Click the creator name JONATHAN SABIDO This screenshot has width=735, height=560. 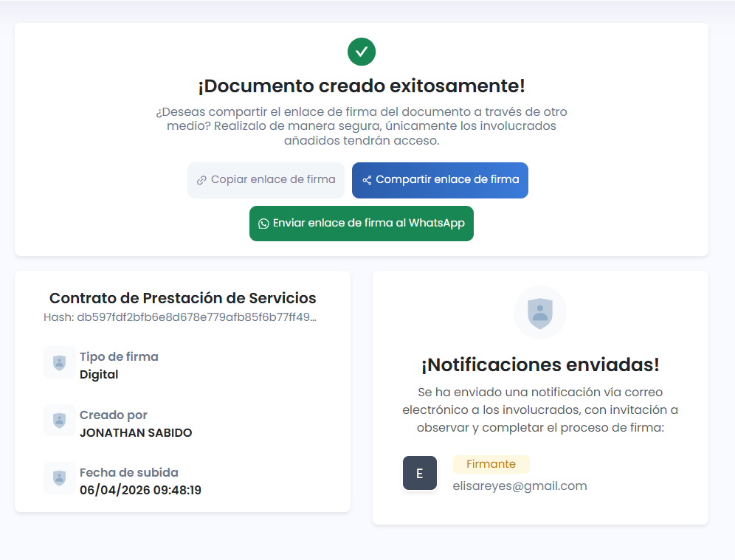click(x=136, y=433)
